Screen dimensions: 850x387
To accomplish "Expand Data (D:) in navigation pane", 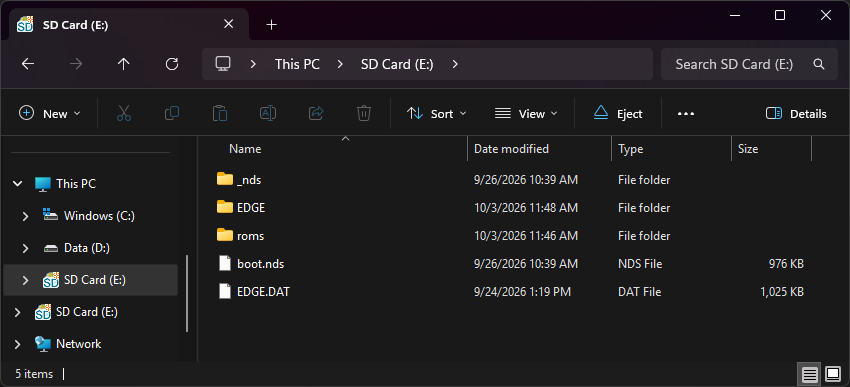I will 25,248.
